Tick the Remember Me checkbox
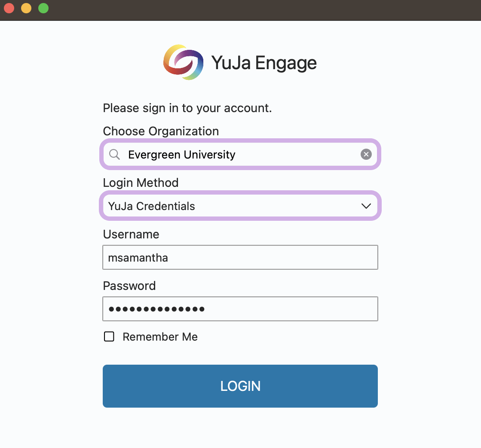Viewport: 481px width, 448px height. pos(109,337)
